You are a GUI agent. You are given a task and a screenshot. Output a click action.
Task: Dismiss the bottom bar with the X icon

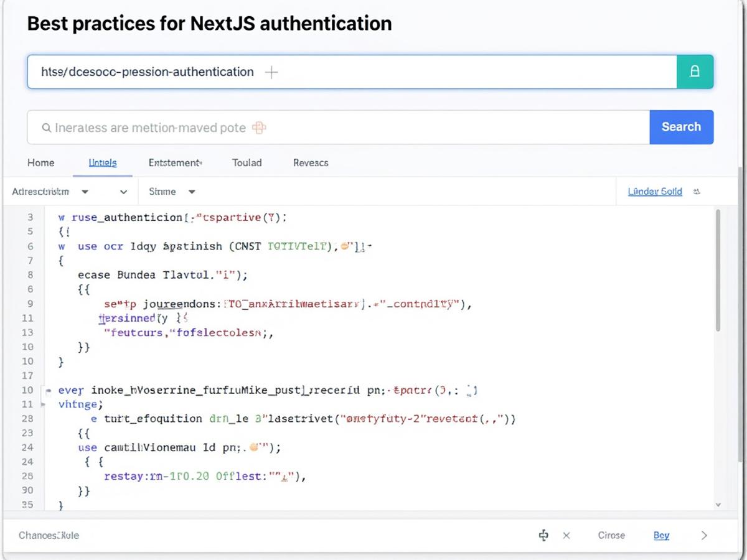(x=567, y=535)
